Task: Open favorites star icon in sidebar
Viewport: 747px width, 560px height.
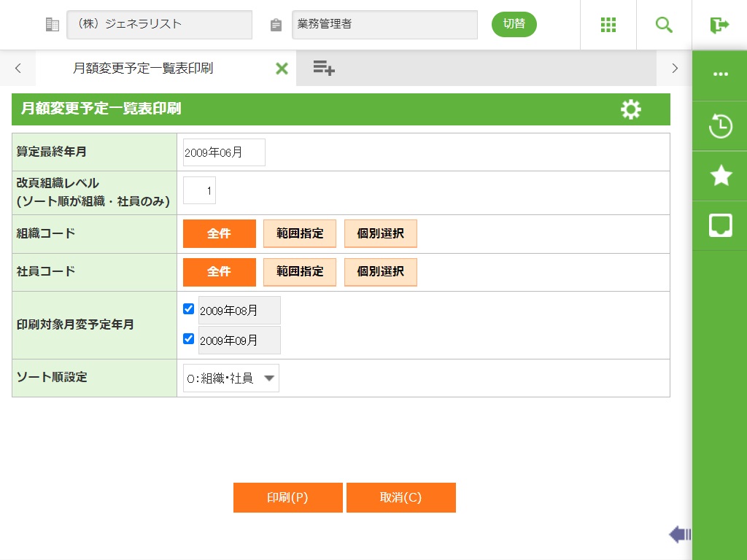Action: click(720, 176)
